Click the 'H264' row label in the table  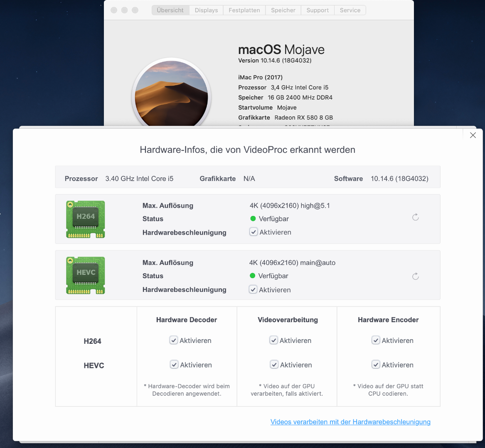point(93,341)
